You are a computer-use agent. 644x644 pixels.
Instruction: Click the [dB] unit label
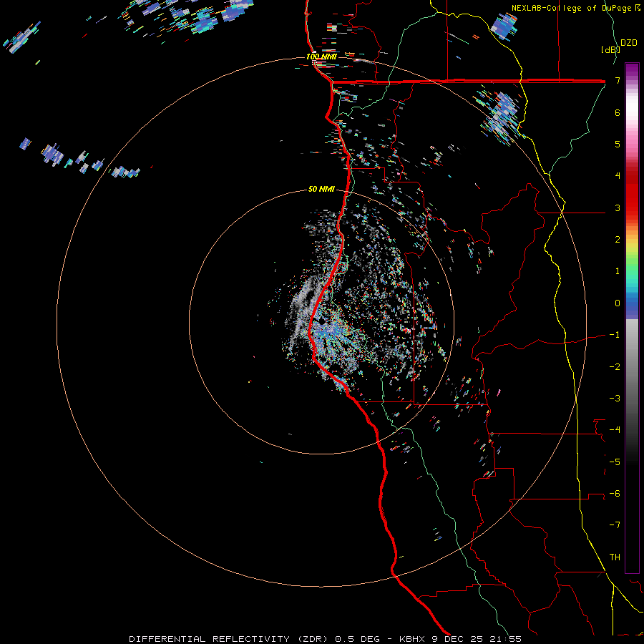[610, 49]
